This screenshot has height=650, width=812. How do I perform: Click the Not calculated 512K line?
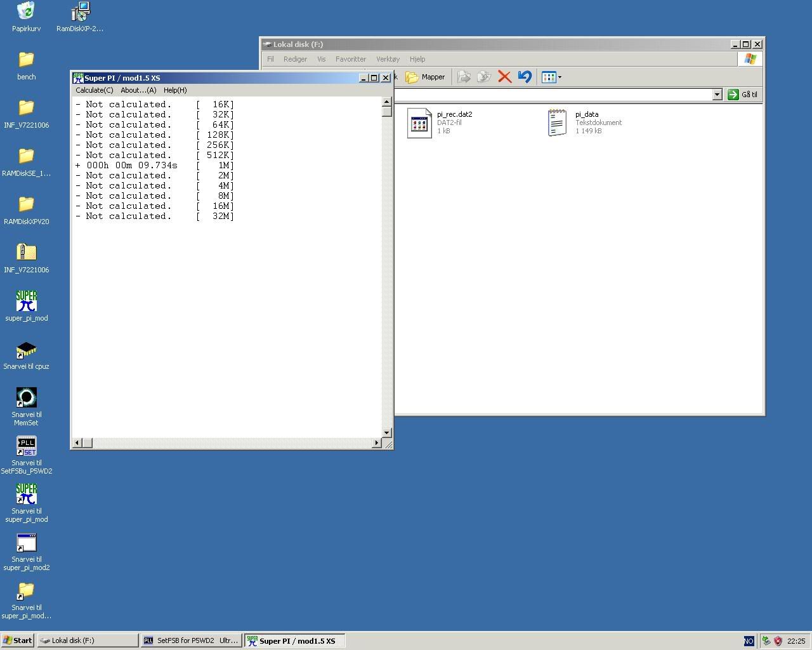155,155
